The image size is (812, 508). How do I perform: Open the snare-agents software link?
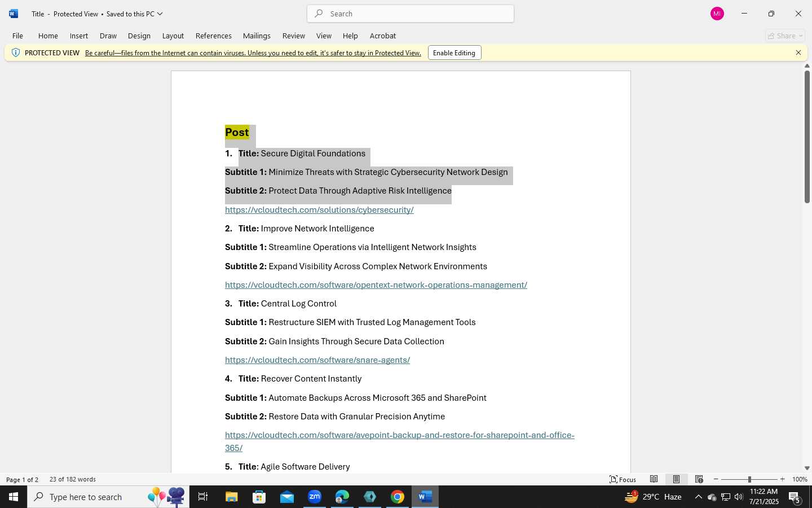[x=317, y=360]
